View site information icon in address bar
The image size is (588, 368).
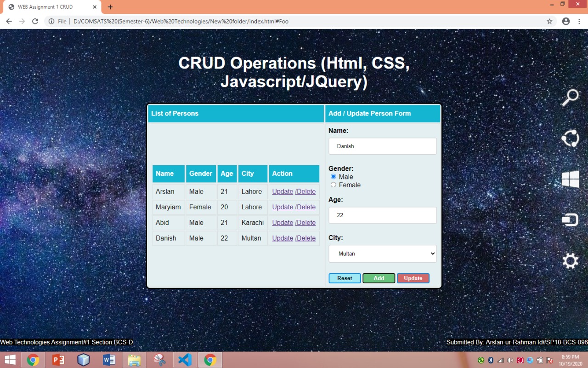click(x=51, y=21)
